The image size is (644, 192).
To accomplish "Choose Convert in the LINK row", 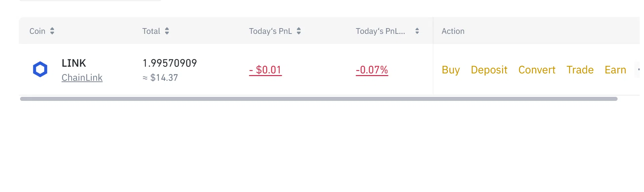I will click(537, 70).
